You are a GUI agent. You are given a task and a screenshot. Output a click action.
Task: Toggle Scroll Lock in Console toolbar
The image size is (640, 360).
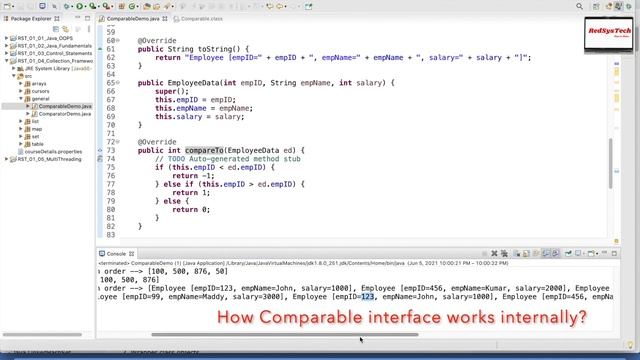pyautogui.click(x=526, y=253)
